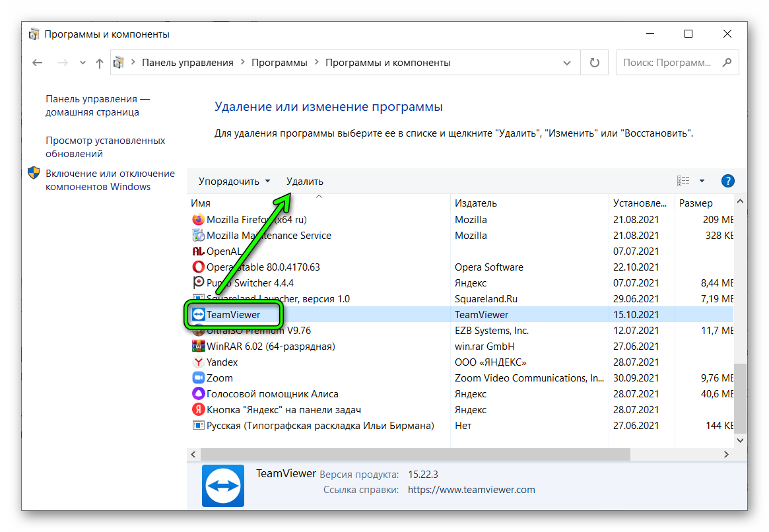Screen dimensions: 769x532
Task: Click the horizontal scrollbar thumb
Action: (x=415, y=455)
